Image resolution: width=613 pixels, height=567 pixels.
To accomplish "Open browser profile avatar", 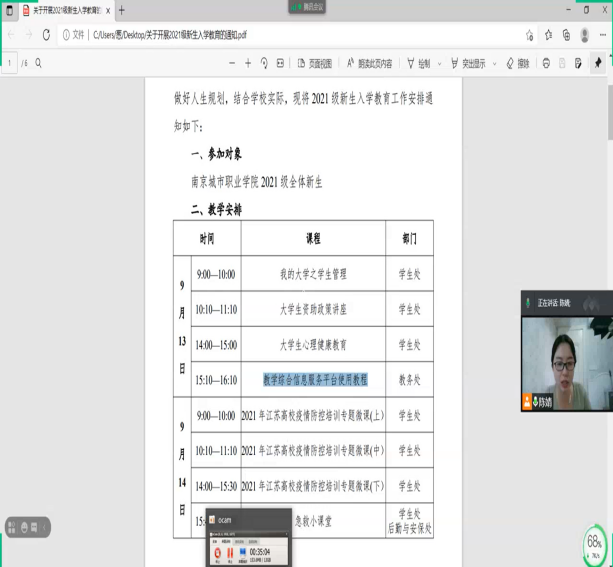I will point(585,35).
